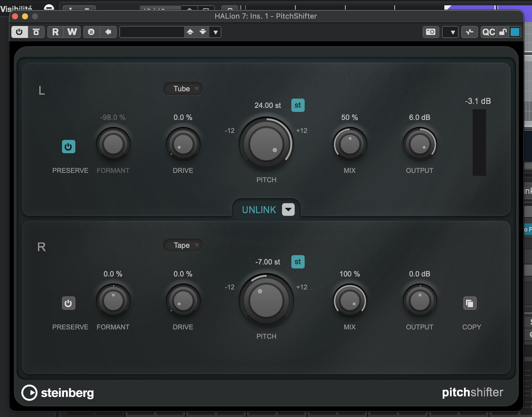The height and width of the screenshot is (417, 532).
Task: Click the camera snapshot icon
Action: pyautogui.click(x=431, y=32)
